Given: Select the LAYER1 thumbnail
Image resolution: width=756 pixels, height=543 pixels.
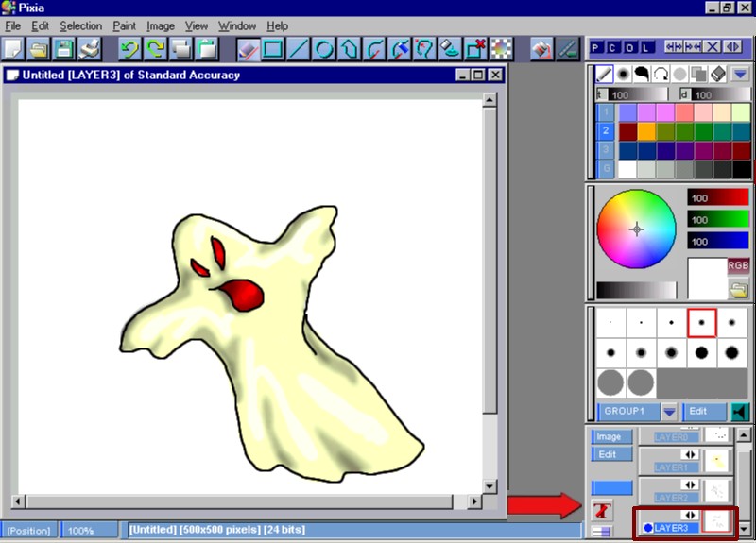Looking at the screenshot, I should click(716, 461).
